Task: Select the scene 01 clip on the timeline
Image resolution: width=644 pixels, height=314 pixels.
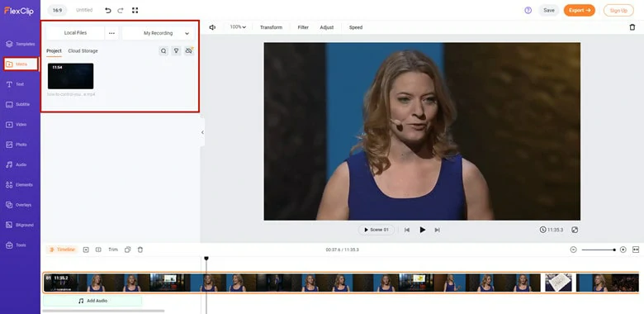Action: click(341, 283)
